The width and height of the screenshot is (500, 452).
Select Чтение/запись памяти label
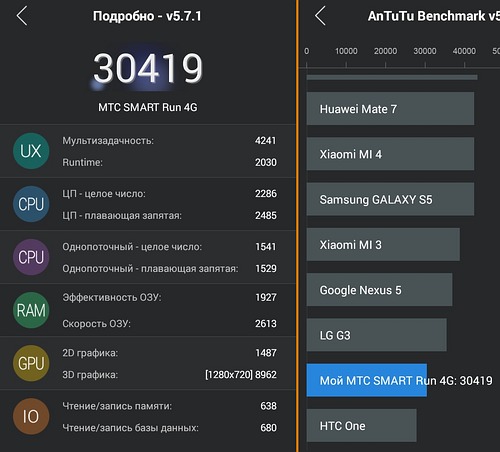pos(117,406)
